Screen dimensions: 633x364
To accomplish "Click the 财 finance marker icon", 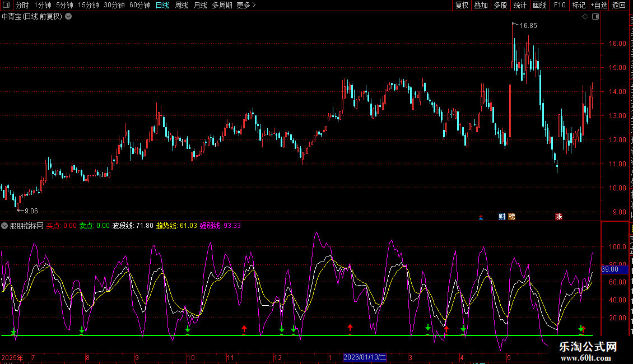I will click(x=502, y=217).
